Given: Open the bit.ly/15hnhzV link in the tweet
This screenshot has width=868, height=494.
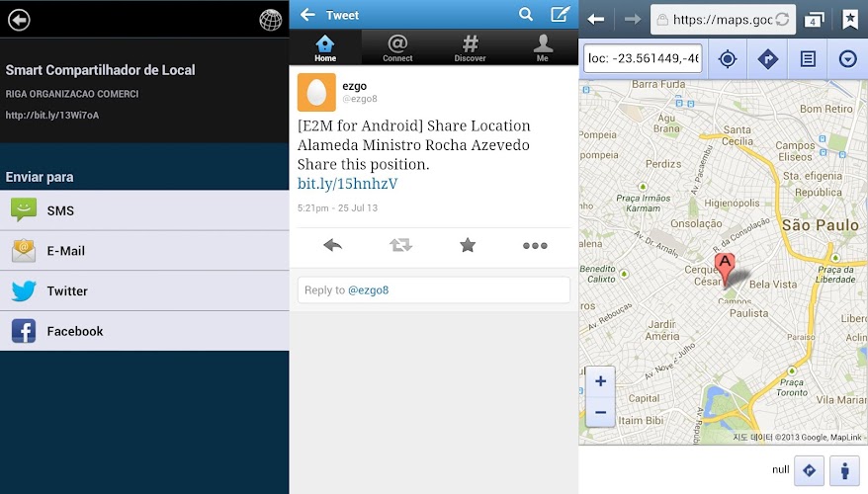Looking at the screenshot, I should [x=347, y=185].
